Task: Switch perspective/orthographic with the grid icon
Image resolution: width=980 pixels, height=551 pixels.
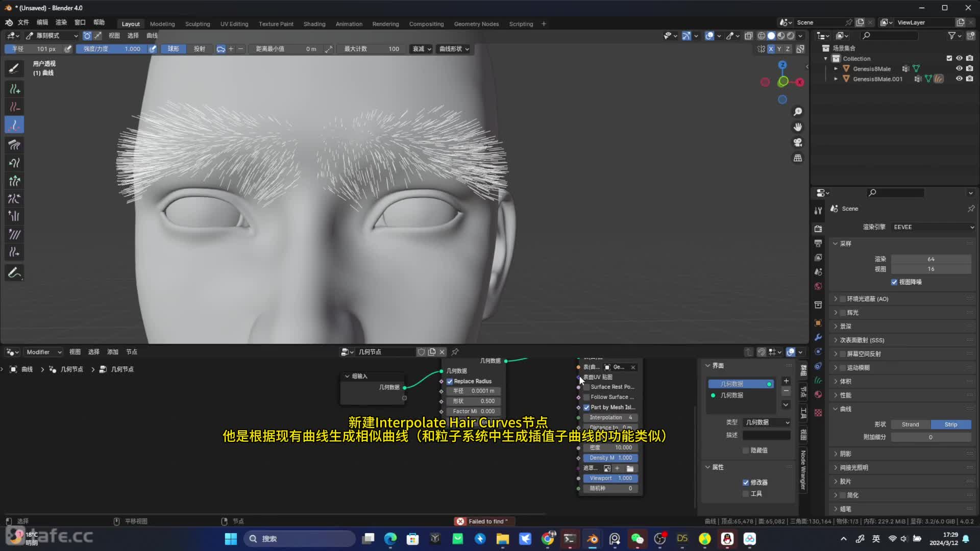Action: pyautogui.click(x=798, y=158)
